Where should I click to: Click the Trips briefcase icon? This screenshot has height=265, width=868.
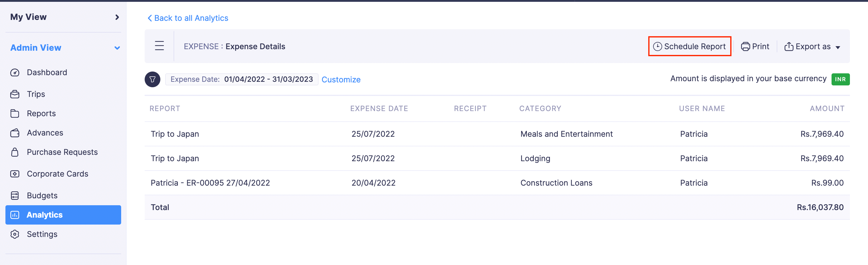click(15, 94)
